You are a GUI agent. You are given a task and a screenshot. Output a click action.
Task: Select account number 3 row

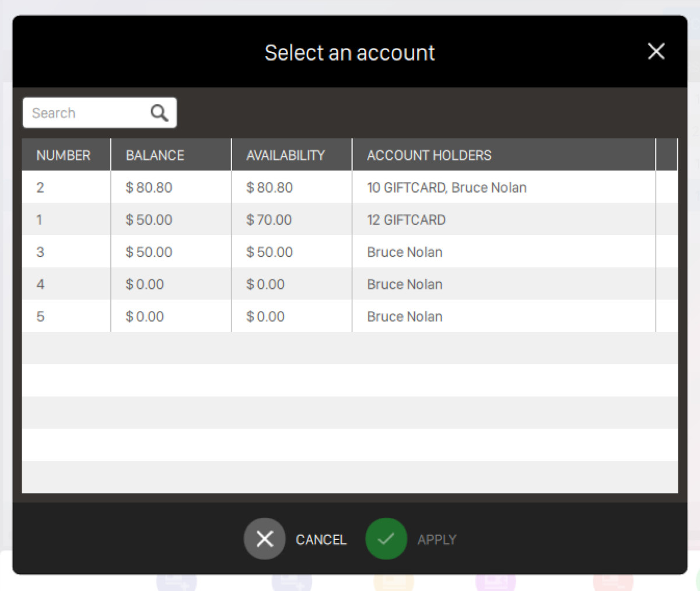pyautogui.click(x=40, y=252)
